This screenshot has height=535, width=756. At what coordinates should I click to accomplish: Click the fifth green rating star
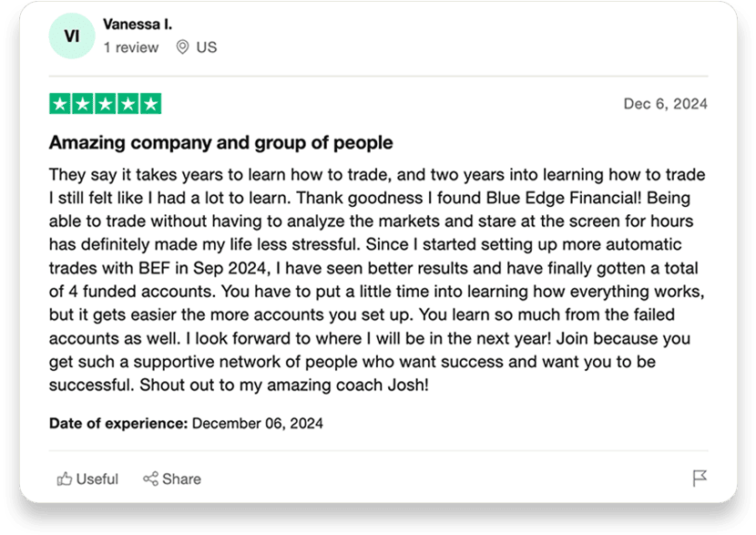click(x=151, y=104)
